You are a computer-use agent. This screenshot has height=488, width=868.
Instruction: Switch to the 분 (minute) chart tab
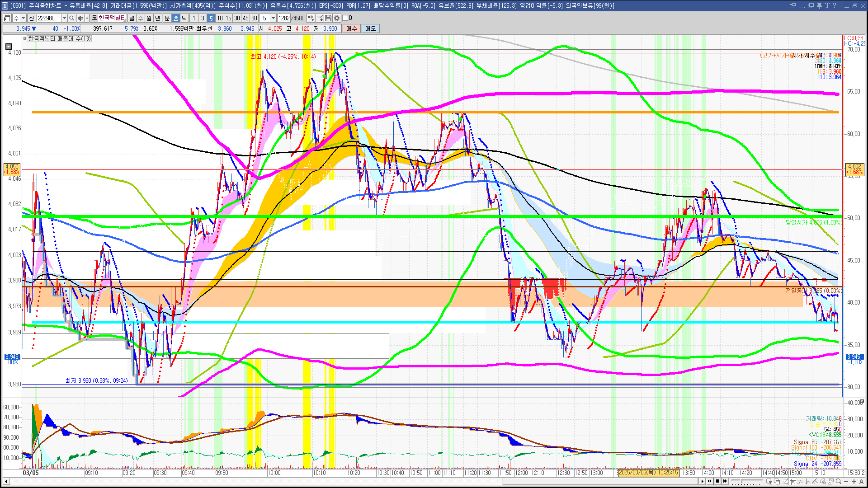click(167, 18)
